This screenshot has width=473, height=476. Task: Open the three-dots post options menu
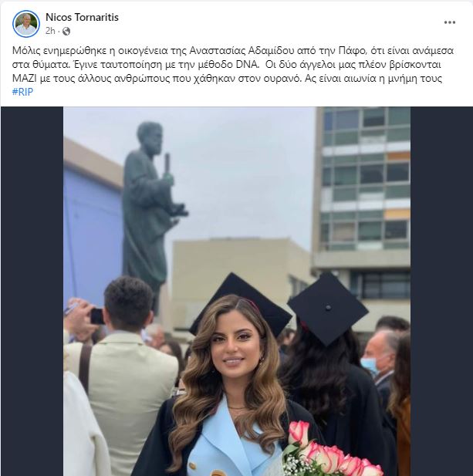[x=449, y=22]
